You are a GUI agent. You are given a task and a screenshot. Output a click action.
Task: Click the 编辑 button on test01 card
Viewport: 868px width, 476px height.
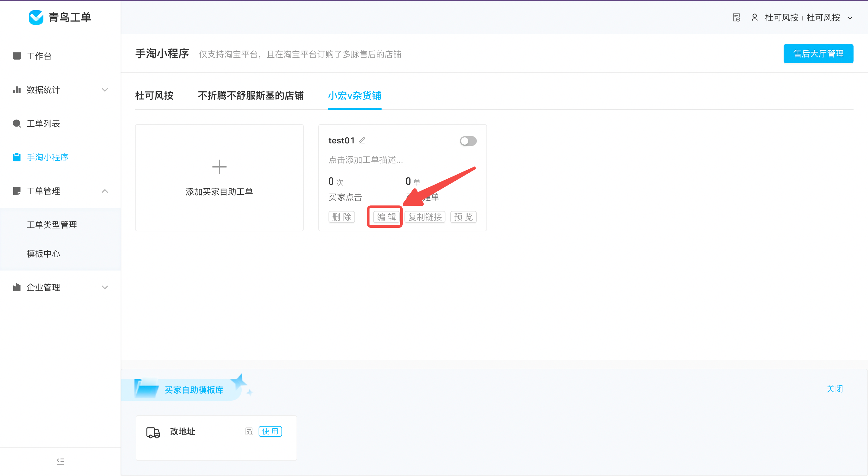(386, 217)
